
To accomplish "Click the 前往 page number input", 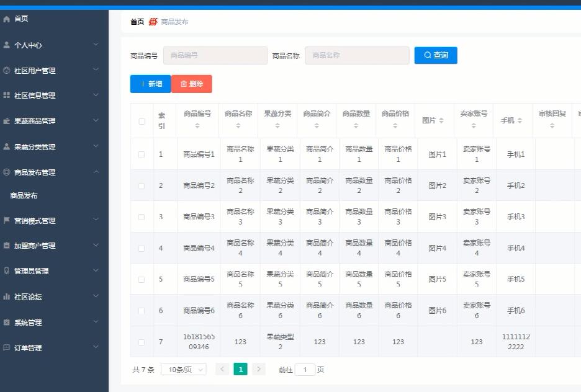I will coord(305,370).
